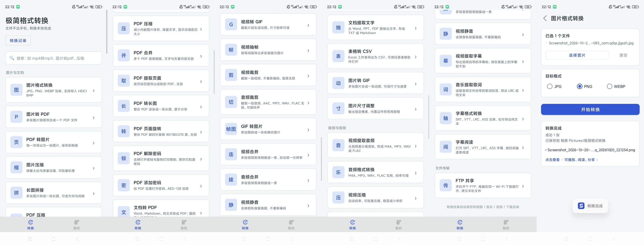Switch to 转换 tab on first screen
Image resolution: width=644 pixels, height=245 pixels.
pos(31,225)
